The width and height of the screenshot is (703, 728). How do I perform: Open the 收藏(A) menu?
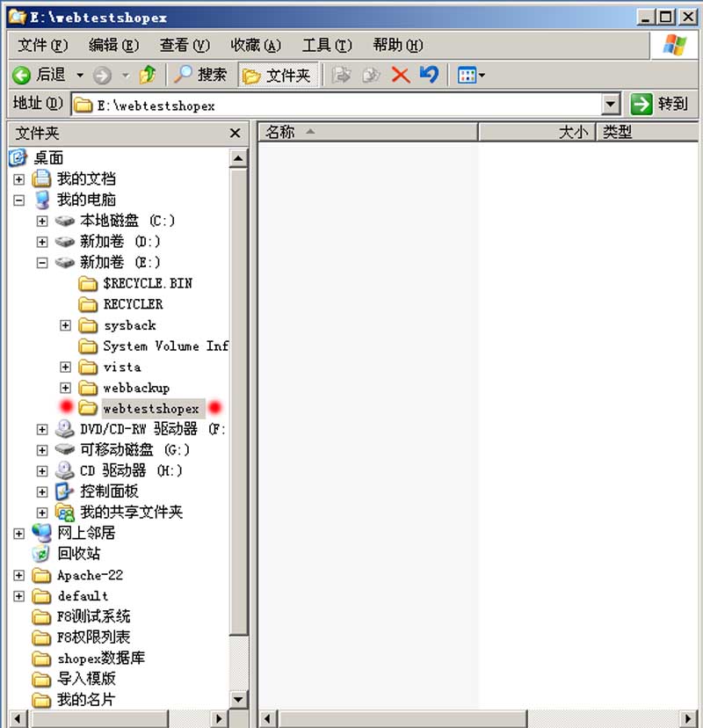256,46
